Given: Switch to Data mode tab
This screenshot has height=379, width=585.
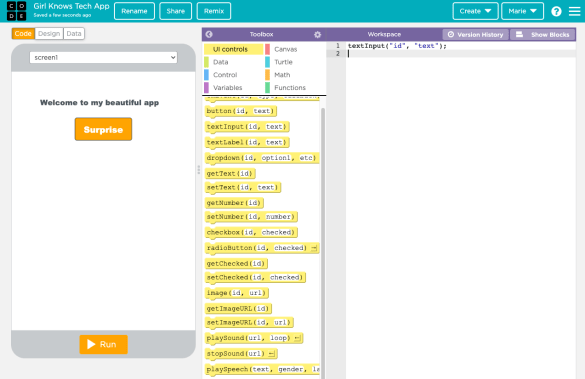Looking at the screenshot, I should click(74, 34).
